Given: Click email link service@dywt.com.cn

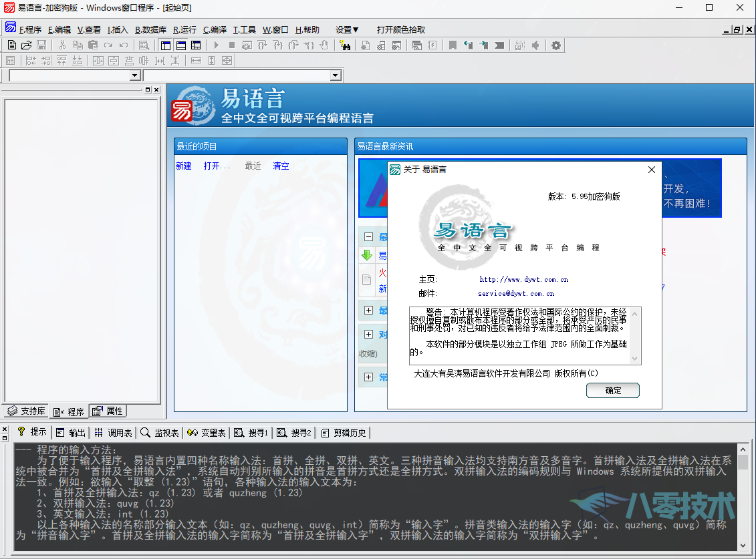Looking at the screenshot, I should pos(516,293).
